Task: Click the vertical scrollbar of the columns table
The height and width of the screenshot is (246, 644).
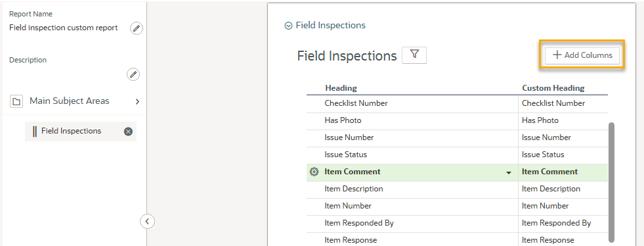Action: 611,182
